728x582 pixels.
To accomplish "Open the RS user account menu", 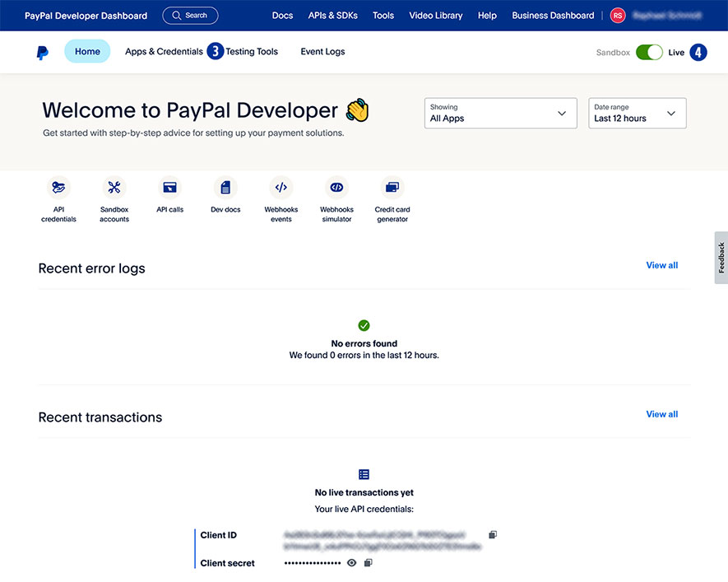I will (x=618, y=16).
